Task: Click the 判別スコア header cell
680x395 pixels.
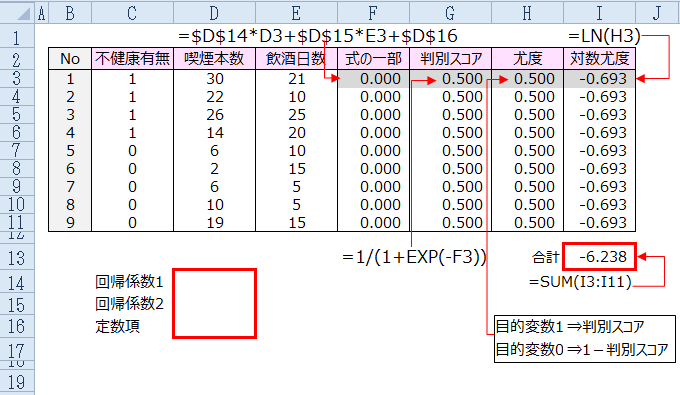Action: click(x=450, y=59)
